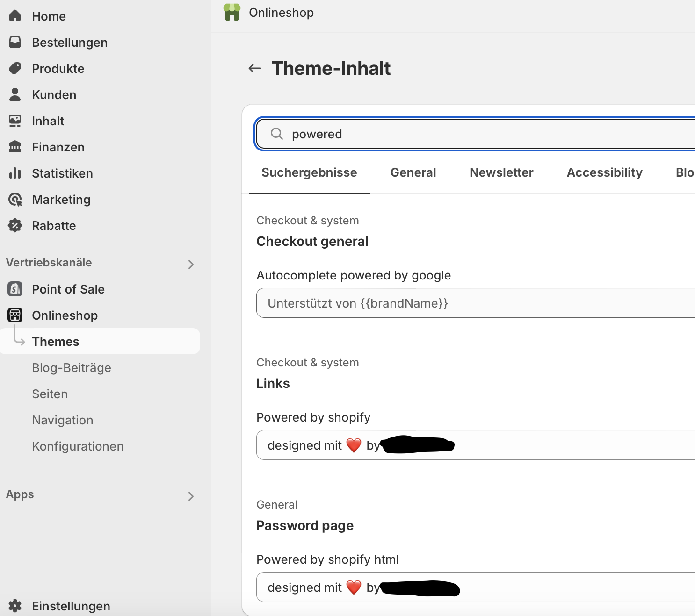This screenshot has height=616, width=695.
Task: Expand the Apps section chevron
Action: (x=191, y=496)
